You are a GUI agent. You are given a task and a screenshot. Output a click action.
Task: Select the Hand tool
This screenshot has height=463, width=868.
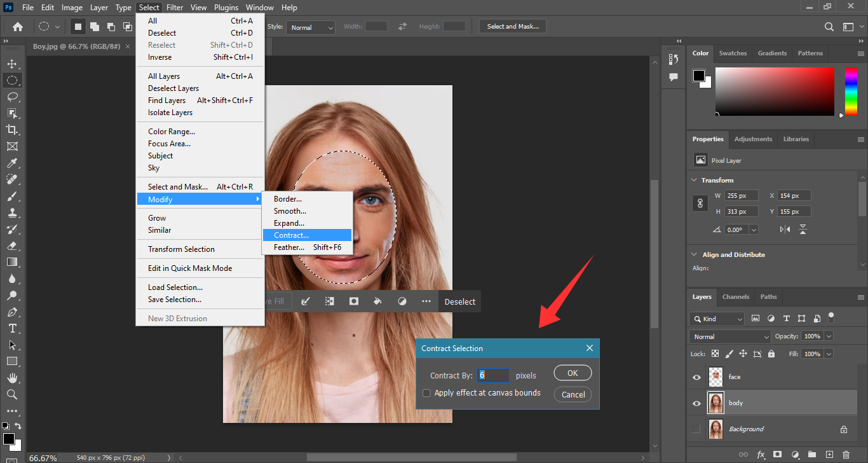pos(12,378)
